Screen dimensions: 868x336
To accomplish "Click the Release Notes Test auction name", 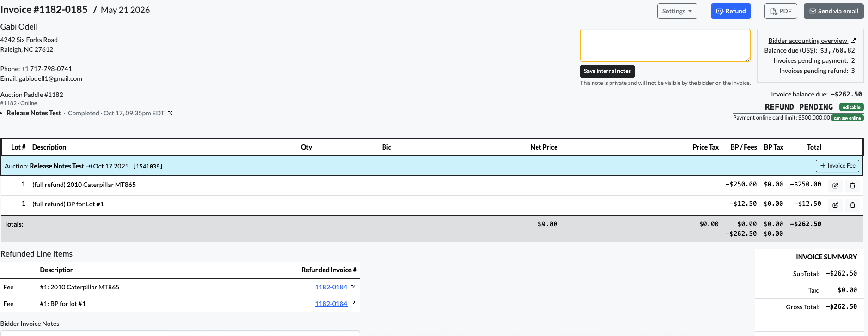I will point(34,113).
